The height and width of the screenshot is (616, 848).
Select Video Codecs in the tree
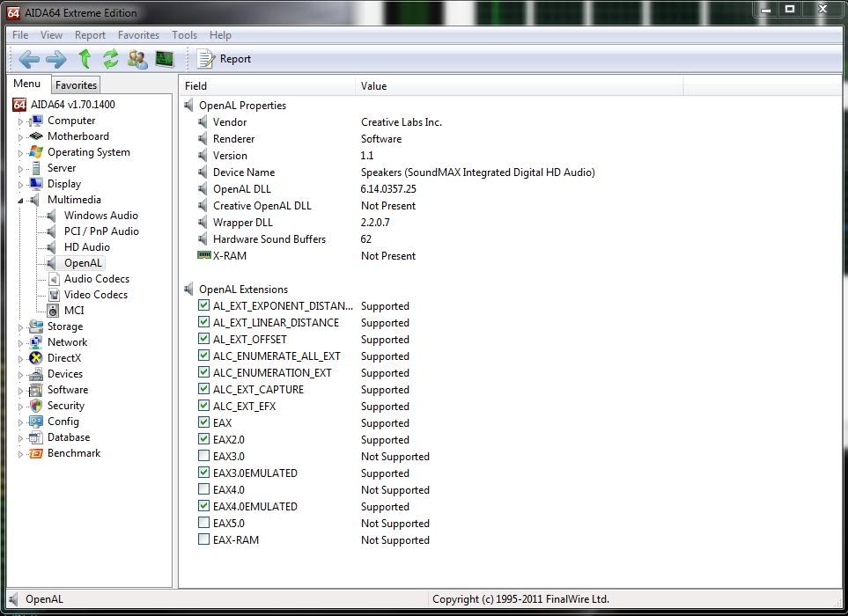pos(96,295)
